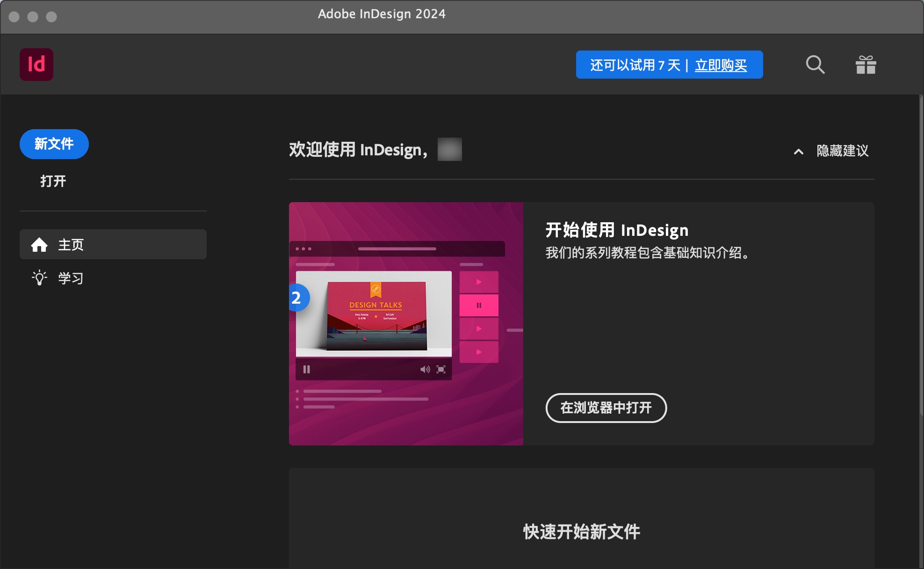Minimize the window with the middle traffic-light button
The image size is (924, 569).
coord(33,17)
